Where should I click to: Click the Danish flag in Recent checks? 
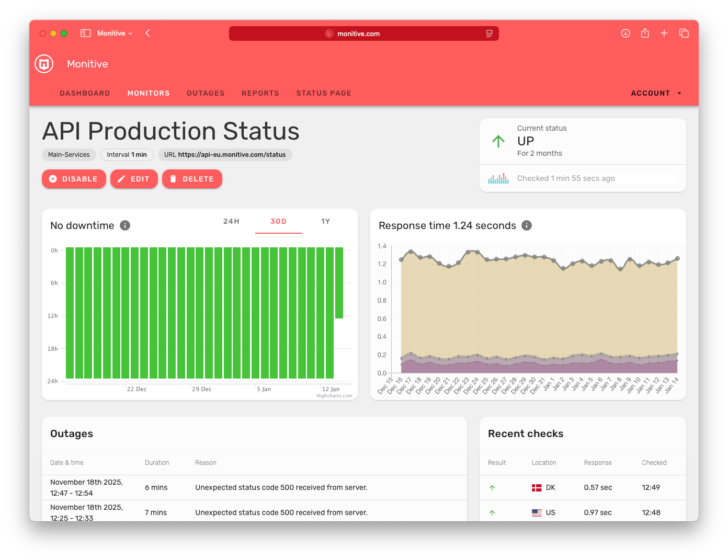537,487
